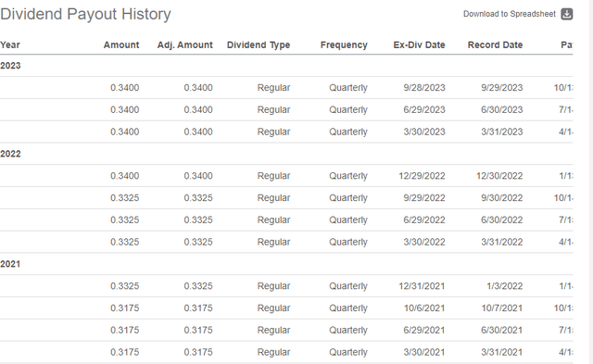Click the Ex-Div Date column header
The width and height of the screenshot is (593, 364).
(x=419, y=45)
